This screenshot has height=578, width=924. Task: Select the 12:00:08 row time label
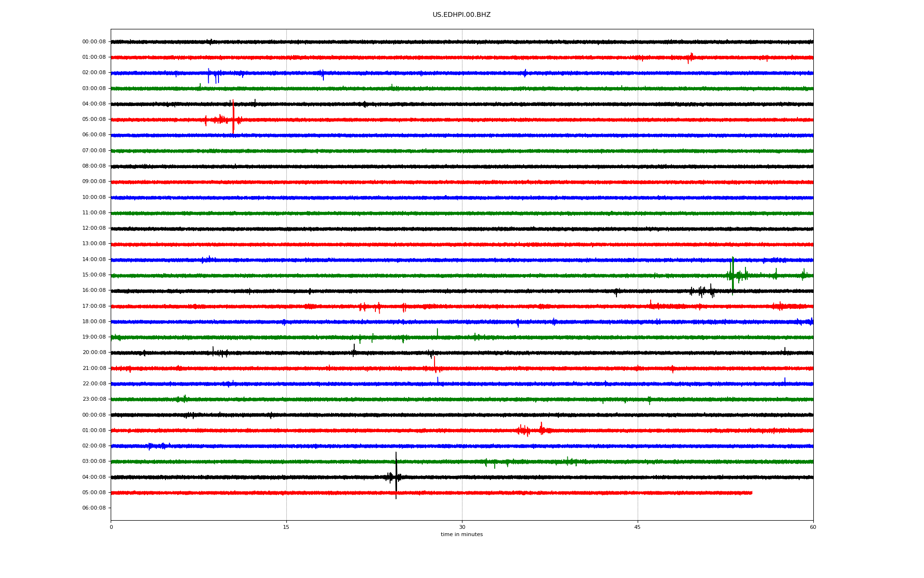pyautogui.click(x=94, y=228)
